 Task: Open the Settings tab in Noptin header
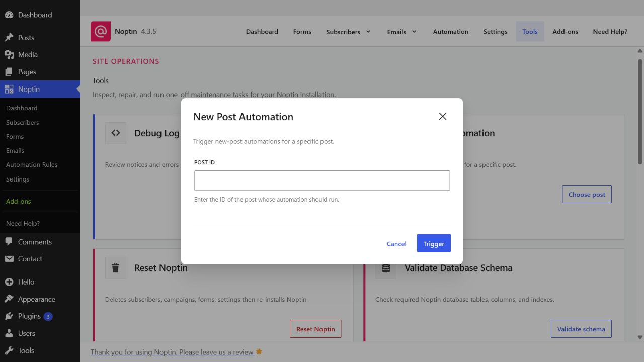(x=496, y=32)
